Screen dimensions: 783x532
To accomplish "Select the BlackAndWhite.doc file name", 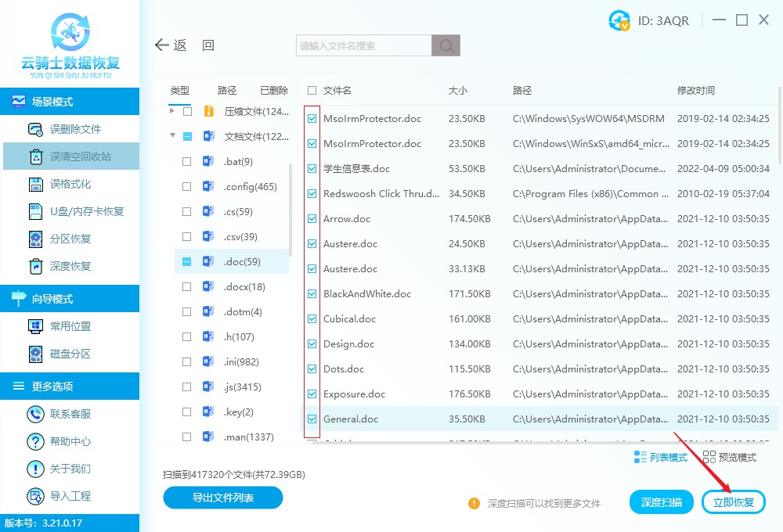I will (367, 294).
